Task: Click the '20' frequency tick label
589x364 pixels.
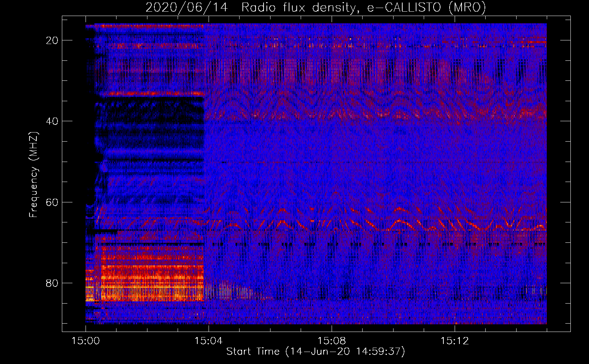Action: (x=52, y=40)
